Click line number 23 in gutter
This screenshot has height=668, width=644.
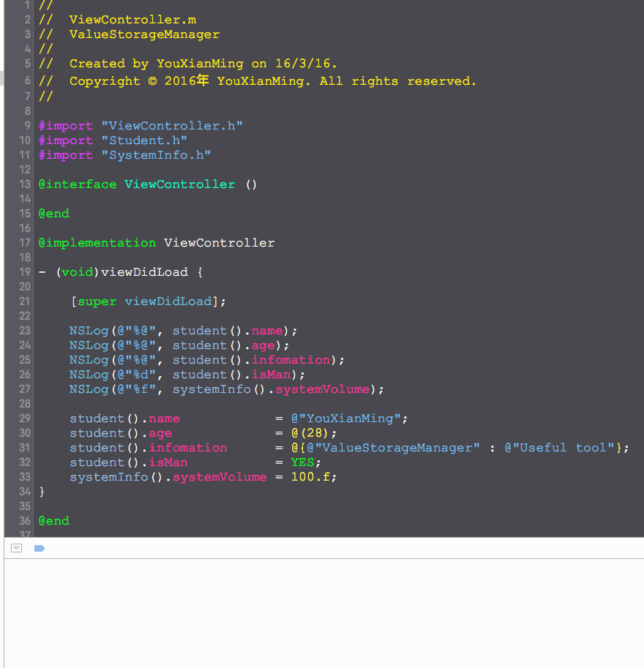pos(25,331)
